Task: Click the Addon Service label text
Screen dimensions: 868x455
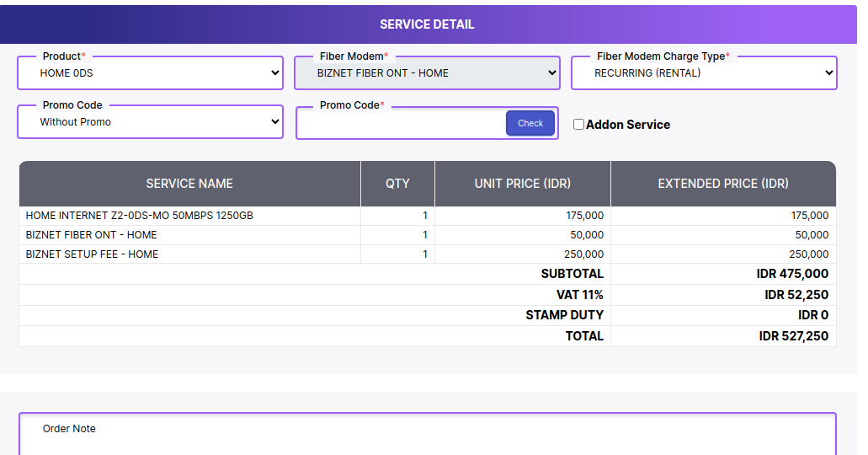Action: pos(628,125)
